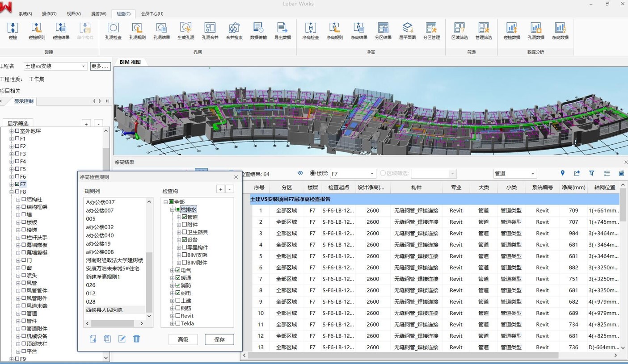
Task: Click the - button in 检查构 header
Action: coord(230,189)
